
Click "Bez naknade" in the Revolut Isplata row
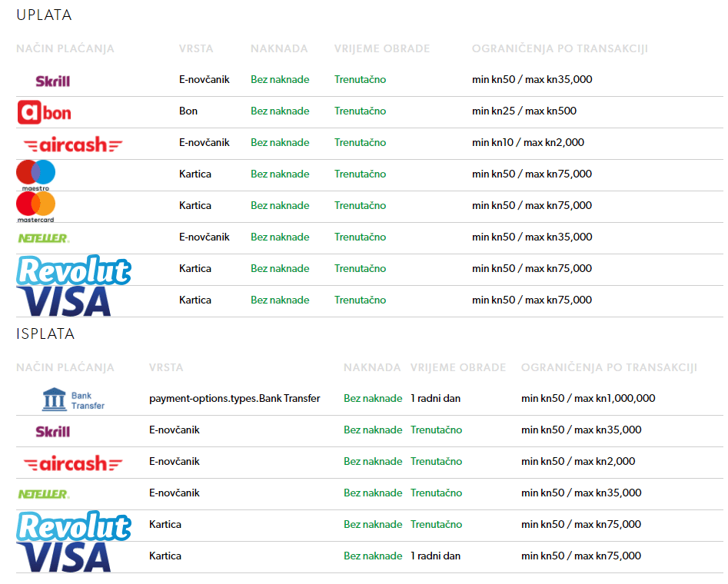pyautogui.click(x=373, y=524)
